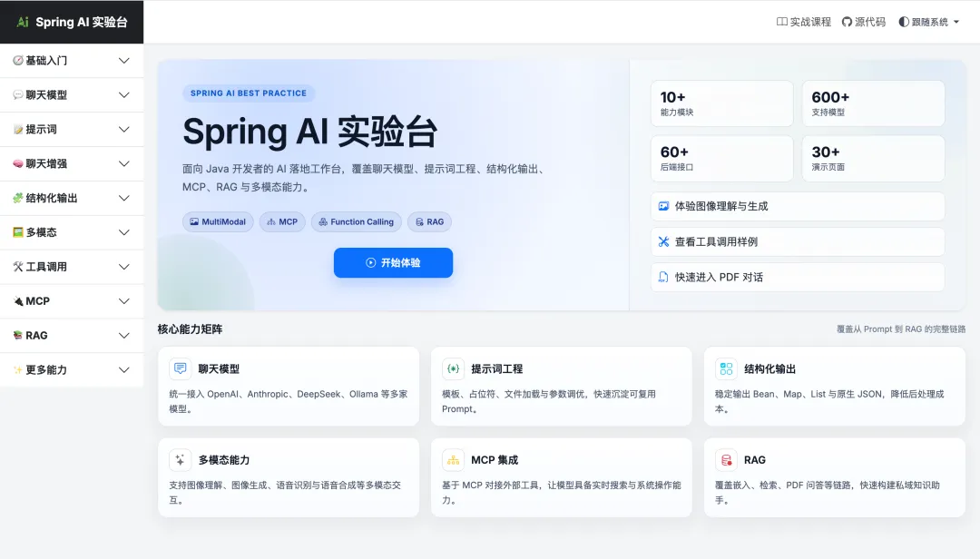Click the 聊天模型 card chat icon

[x=180, y=369]
